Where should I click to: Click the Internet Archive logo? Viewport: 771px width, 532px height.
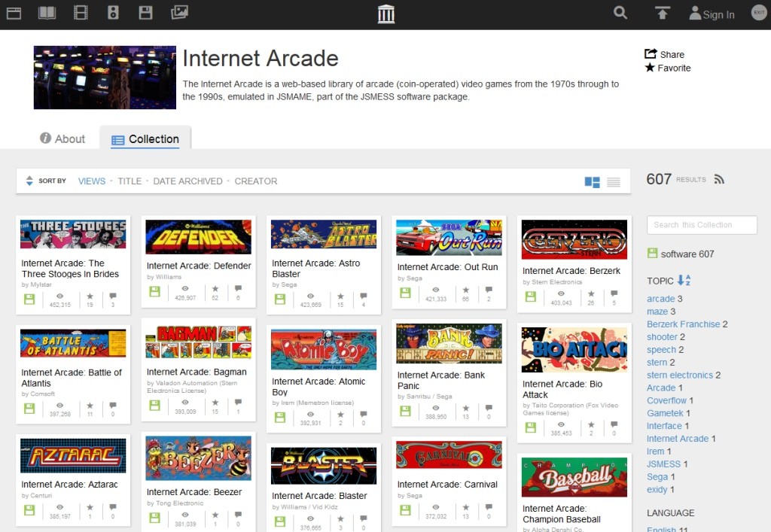click(385, 14)
